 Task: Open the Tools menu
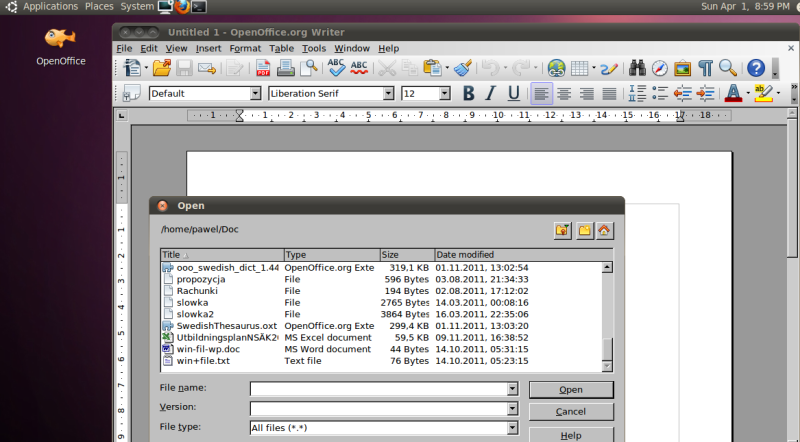pyautogui.click(x=314, y=48)
